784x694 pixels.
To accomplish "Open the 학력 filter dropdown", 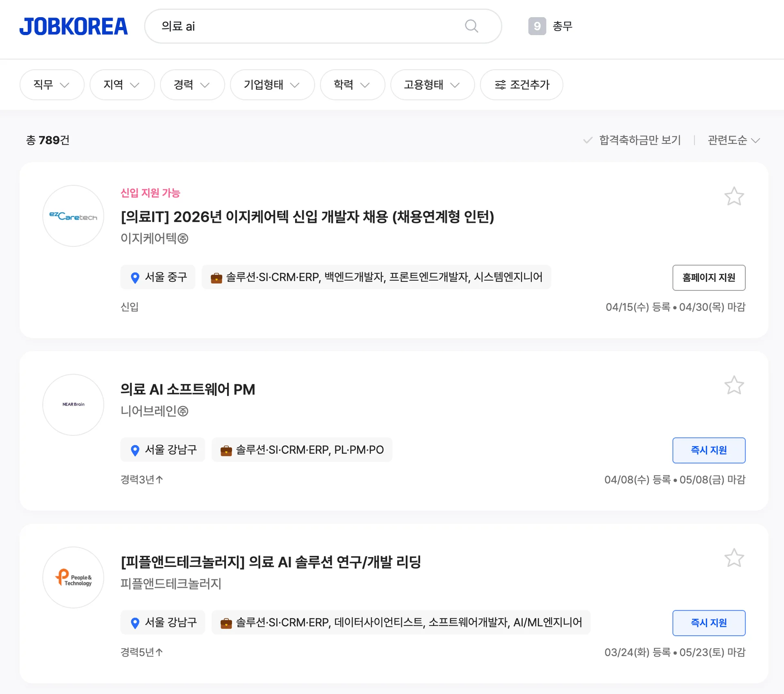I will (x=352, y=85).
